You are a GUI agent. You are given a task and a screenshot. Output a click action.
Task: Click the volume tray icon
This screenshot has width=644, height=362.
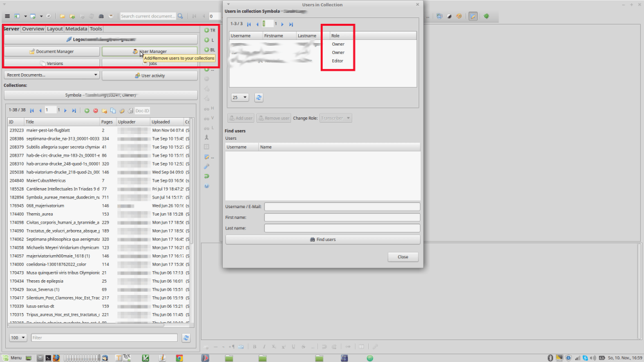point(592,358)
